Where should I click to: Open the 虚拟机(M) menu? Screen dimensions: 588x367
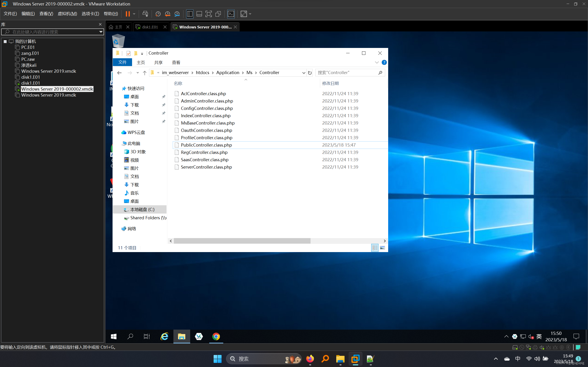coord(67,14)
